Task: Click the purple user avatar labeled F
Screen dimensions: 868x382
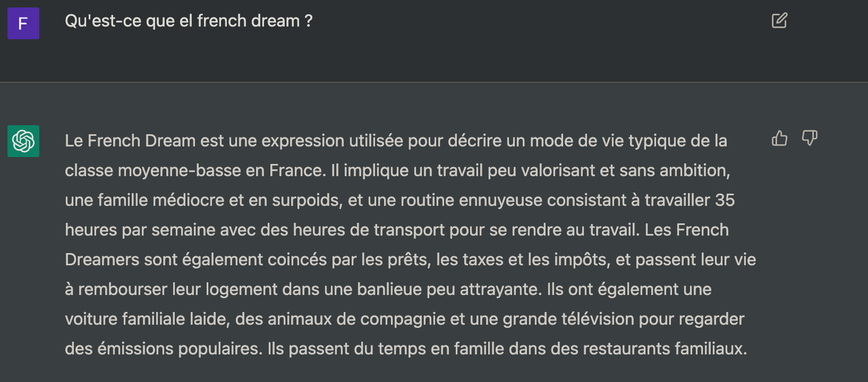Action: point(23,23)
